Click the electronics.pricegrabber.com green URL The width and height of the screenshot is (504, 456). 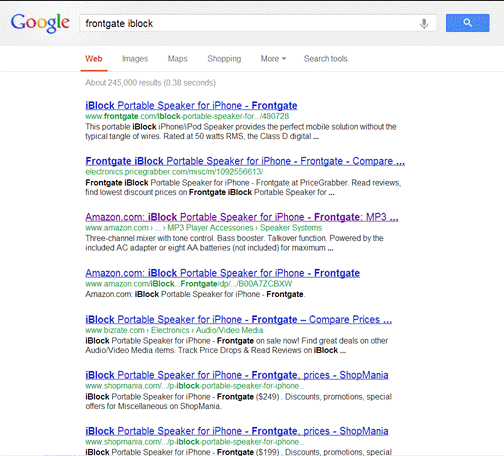pyautogui.click(x=174, y=172)
